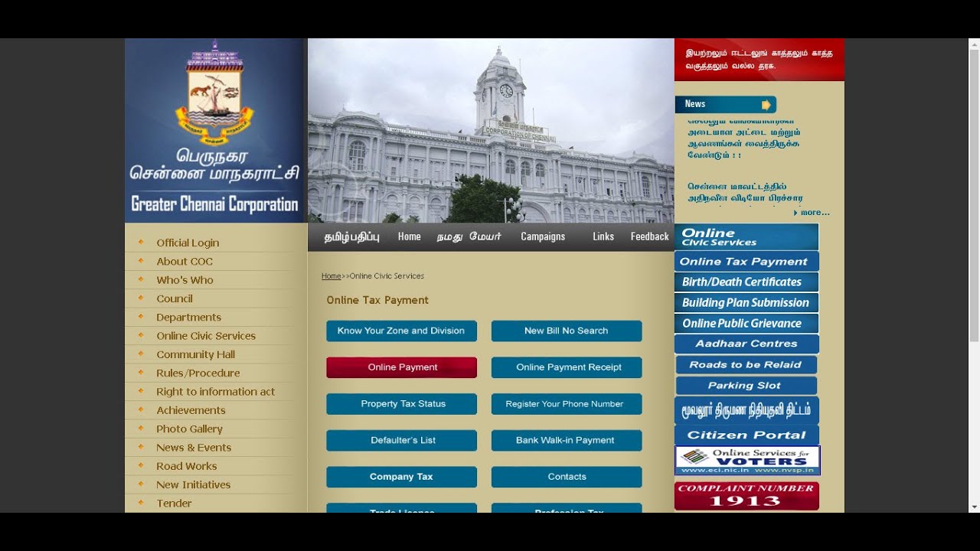Image resolution: width=980 pixels, height=551 pixels.
Task: Open the Complaint Number 1913 banner
Action: coord(746,496)
